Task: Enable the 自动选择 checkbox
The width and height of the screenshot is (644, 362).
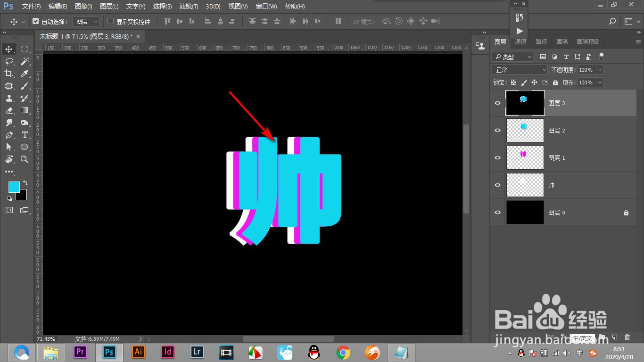Action: (35, 21)
